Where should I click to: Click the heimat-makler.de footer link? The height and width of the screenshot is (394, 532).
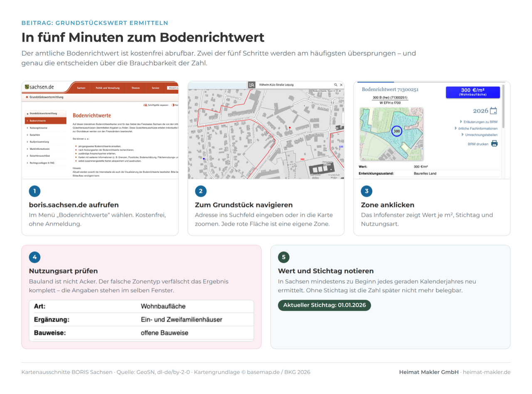coord(487,372)
